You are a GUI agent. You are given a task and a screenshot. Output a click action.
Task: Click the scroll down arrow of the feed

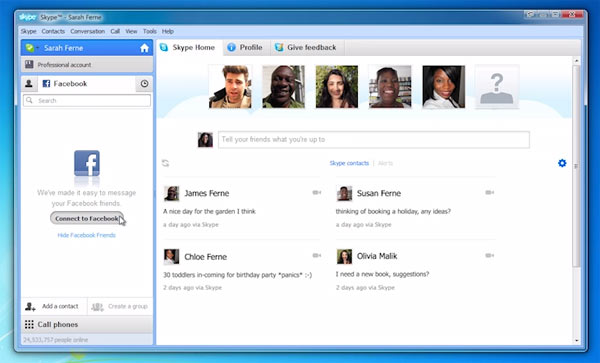click(576, 340)
